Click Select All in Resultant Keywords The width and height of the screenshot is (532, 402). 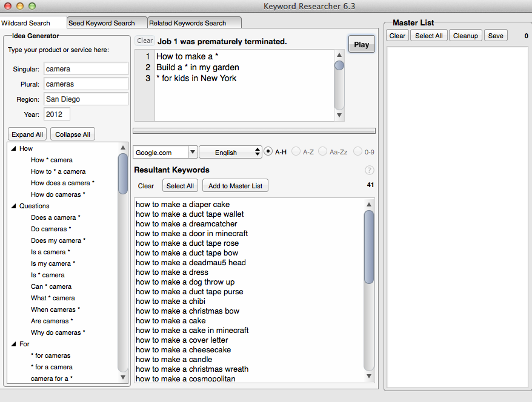click(180, 186)
